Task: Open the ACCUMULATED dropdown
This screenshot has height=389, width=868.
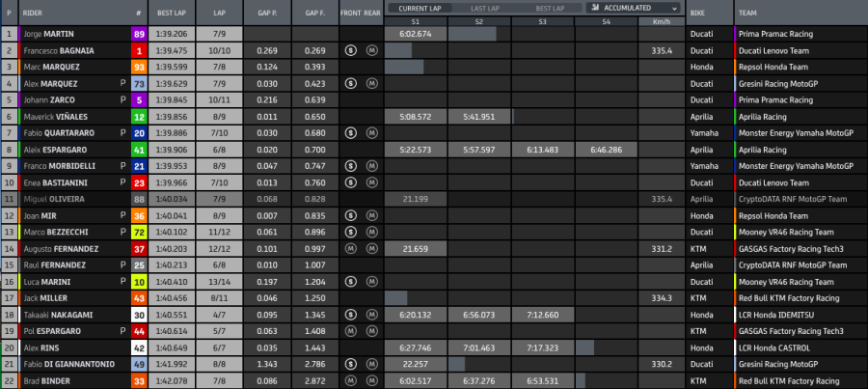Action: click(634, 8)
